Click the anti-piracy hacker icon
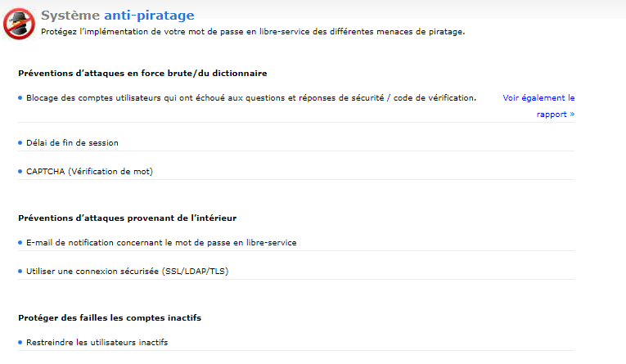626x364 pixels. pos(20,23)
